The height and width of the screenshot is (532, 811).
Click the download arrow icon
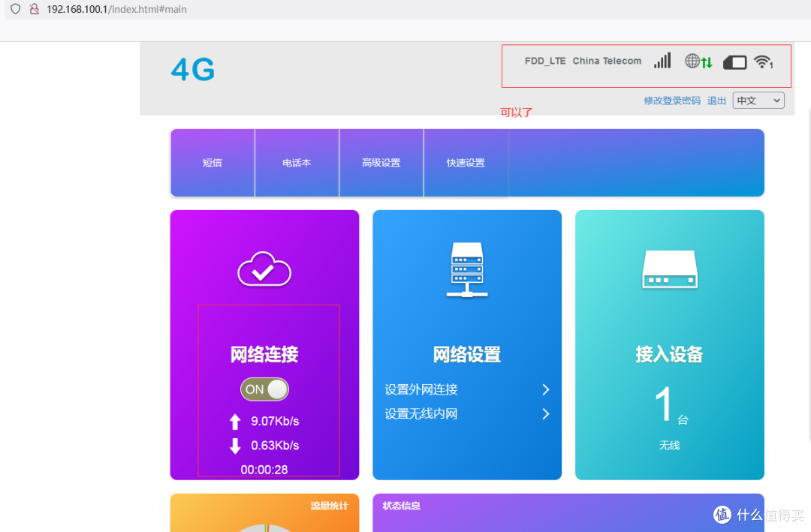235,446
